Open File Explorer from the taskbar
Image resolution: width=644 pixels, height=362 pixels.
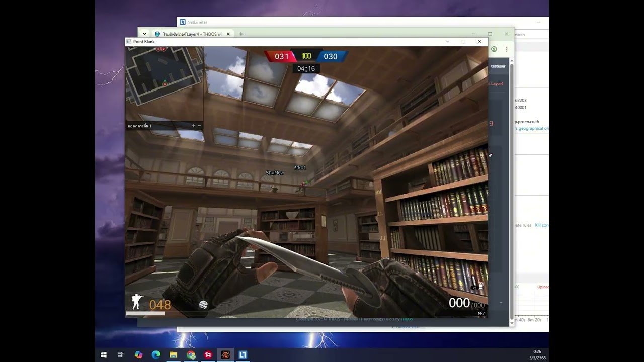(x=174, y=354)
